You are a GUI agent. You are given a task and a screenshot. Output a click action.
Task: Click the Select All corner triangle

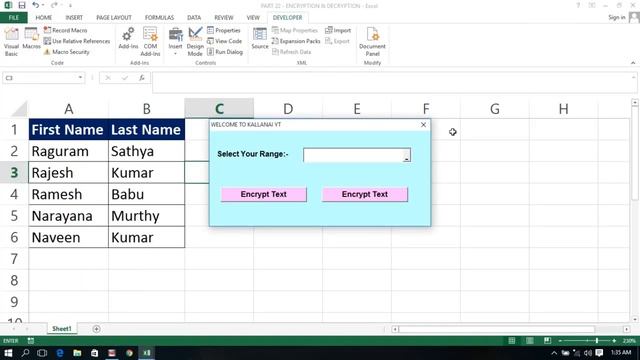[x=19, y=109]
